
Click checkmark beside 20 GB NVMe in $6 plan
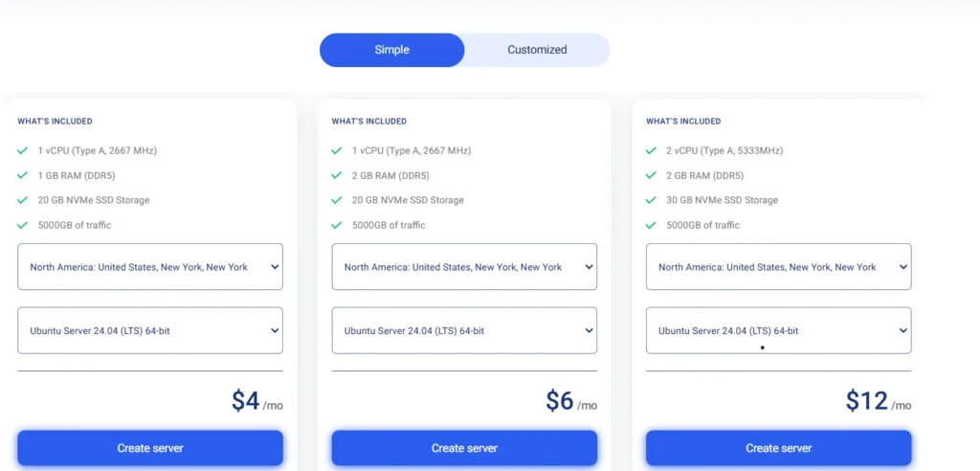(337, 200)
